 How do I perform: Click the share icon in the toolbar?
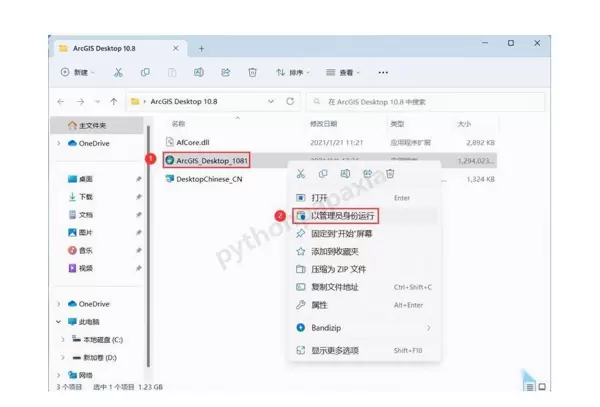(226, 72)
